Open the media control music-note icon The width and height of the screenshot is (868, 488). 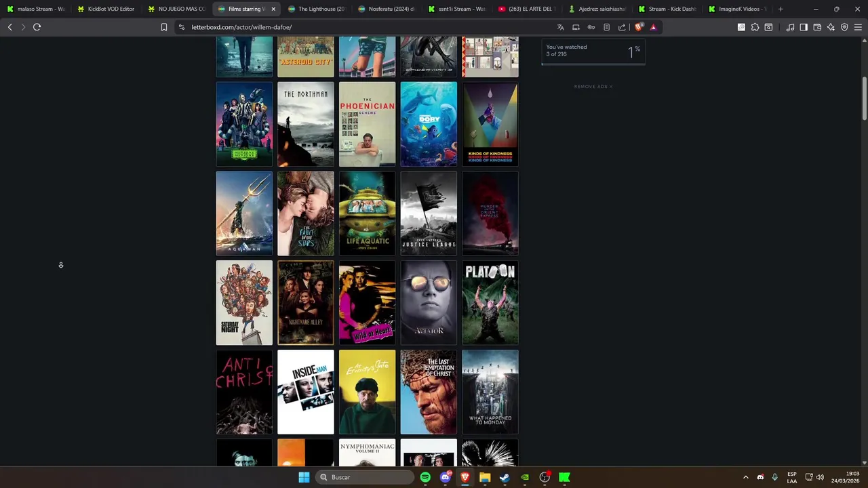790,27
